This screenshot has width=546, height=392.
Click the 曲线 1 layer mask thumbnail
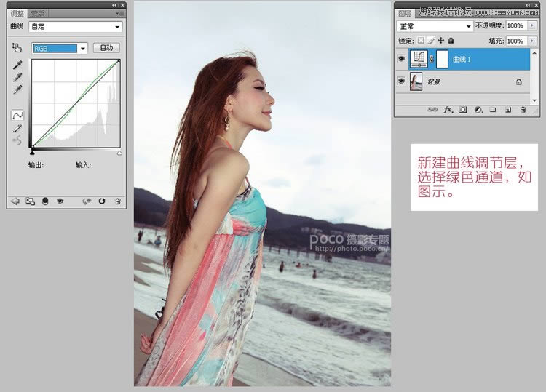point(442,60)
